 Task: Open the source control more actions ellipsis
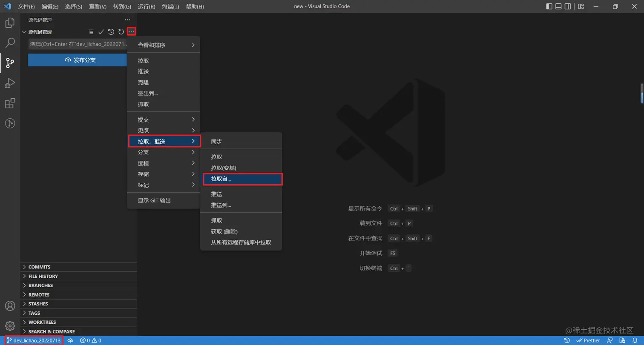point(131,32)
